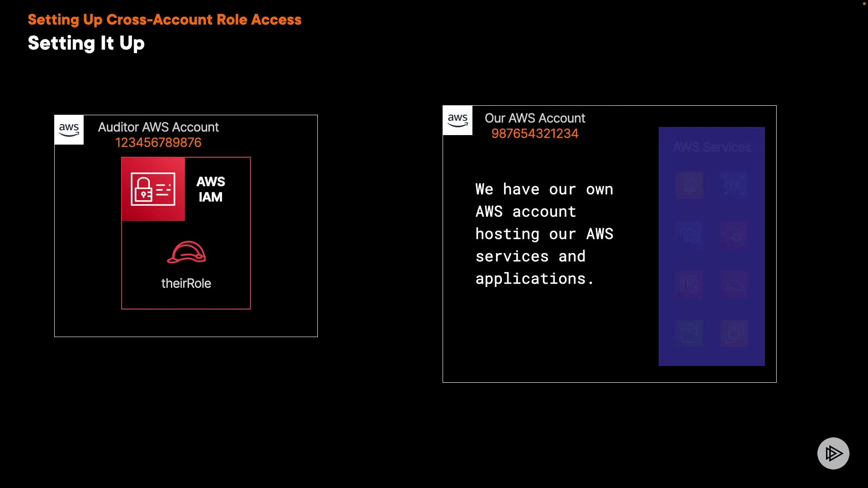Click the dark blue AWS Services panel background
This screenshot has width=868, height=488.
[x=712, y=355]
